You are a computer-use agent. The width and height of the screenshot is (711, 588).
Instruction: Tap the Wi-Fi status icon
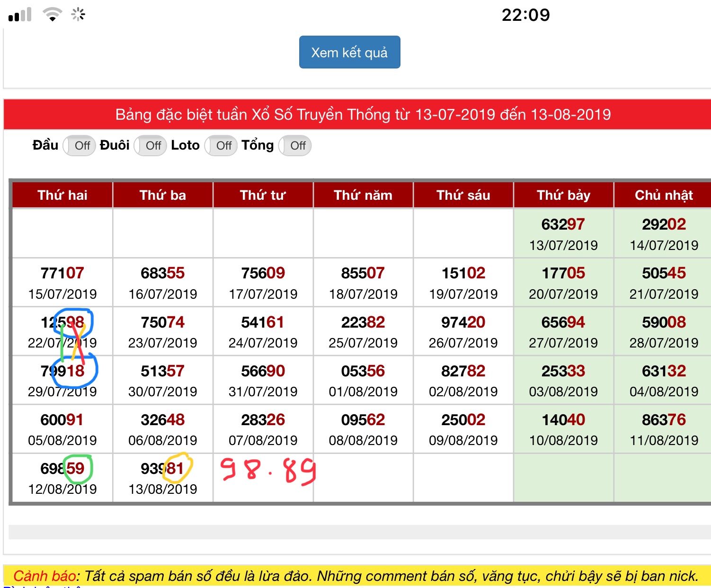[52, 14]
